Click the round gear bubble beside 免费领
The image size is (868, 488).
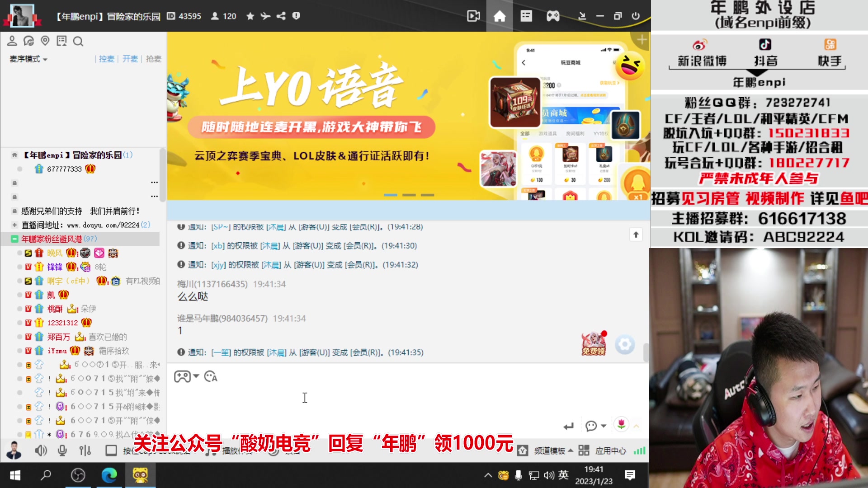coord(625,345)
